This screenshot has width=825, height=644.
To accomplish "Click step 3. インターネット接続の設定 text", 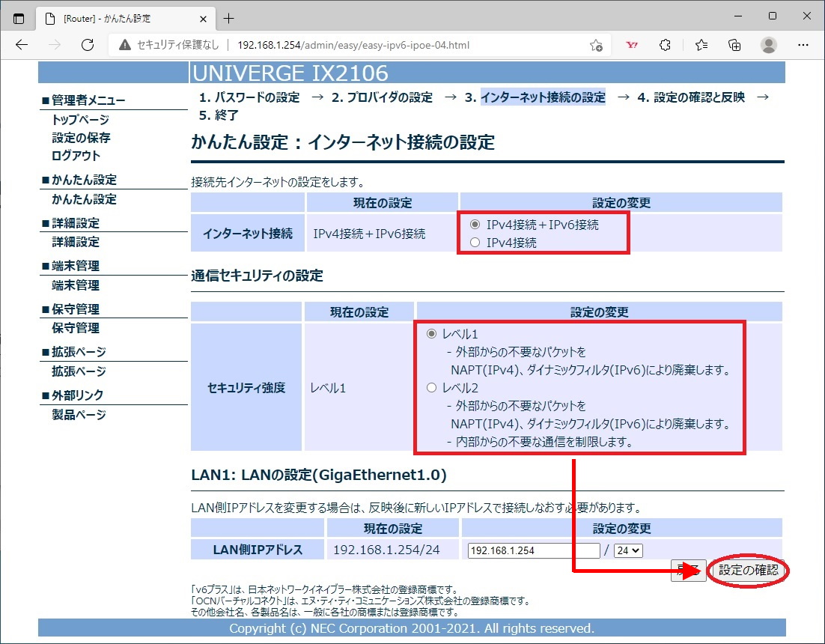I will coord(535,97).
